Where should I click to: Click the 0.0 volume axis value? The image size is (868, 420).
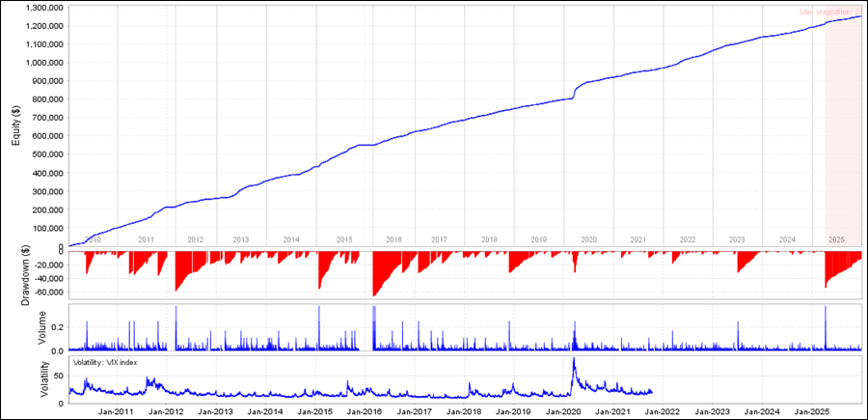pos(59,350)
